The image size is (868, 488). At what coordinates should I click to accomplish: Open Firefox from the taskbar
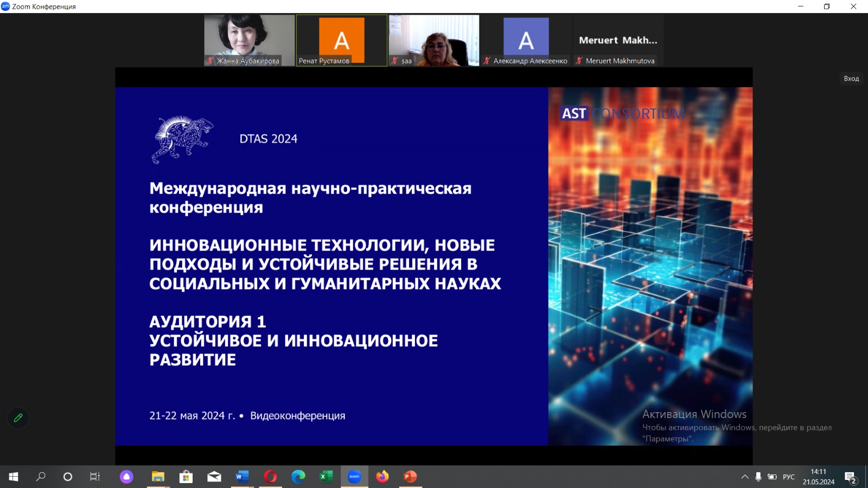[x=382, y=477]
